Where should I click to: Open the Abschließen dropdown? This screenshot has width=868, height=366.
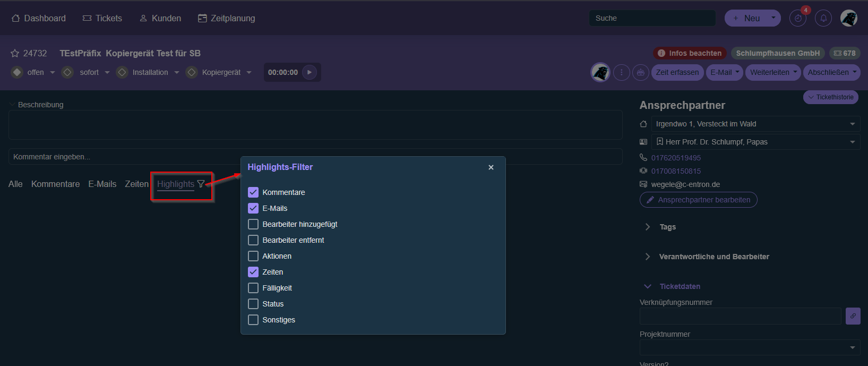click(x=831, y=72)
